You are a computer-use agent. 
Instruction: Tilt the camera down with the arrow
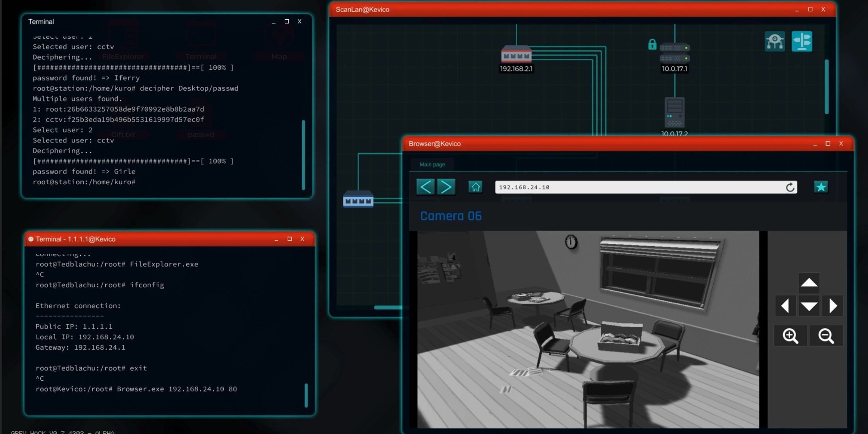[x=809, y=306]
